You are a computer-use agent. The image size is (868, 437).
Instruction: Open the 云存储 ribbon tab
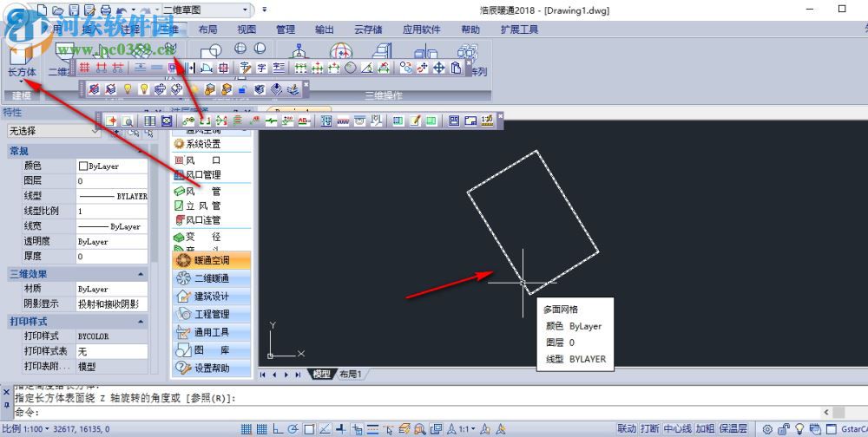(x=368, y=29)
